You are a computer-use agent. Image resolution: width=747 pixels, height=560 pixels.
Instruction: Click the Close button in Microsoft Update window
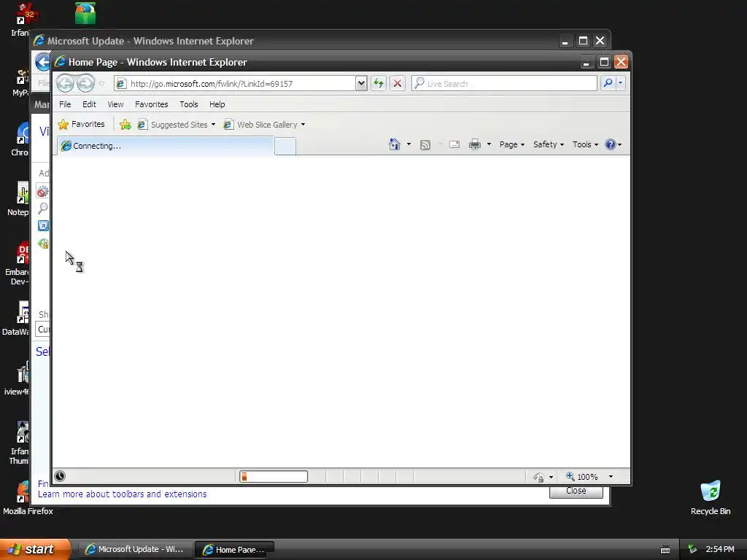pyautogui.click(x=576, y=491)
